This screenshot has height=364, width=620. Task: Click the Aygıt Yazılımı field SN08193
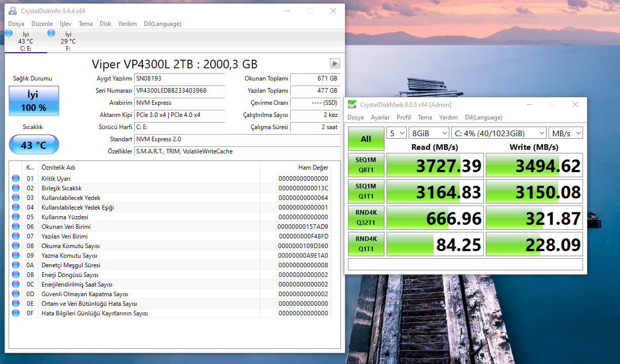(x=180, y=78)
